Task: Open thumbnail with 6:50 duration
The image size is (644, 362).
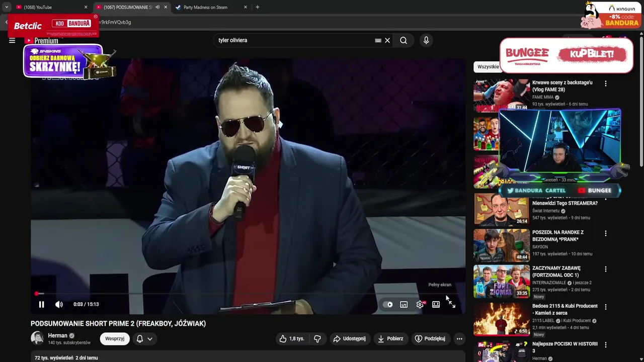Action: coord(502,319)
